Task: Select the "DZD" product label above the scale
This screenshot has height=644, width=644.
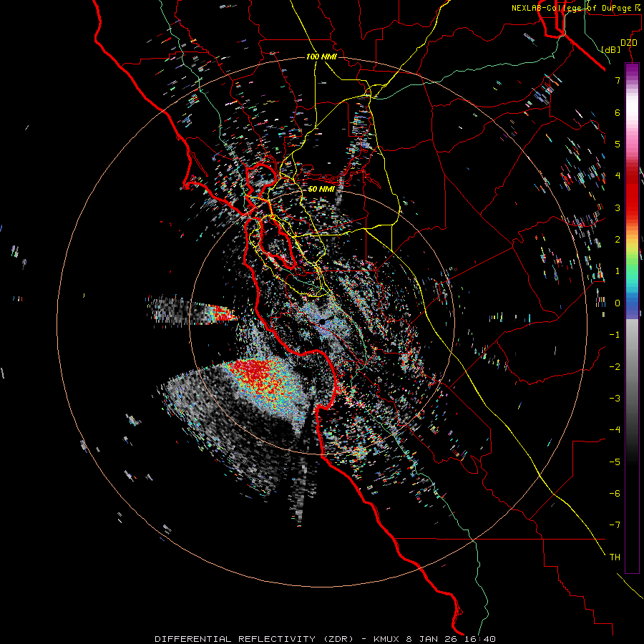Action: (x=629, y=43)
